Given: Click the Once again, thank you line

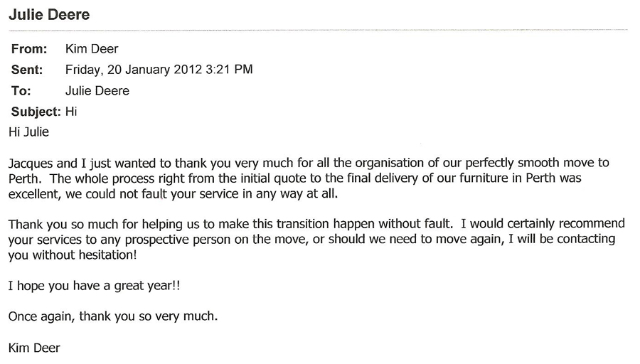Looking at the screenshot, I should click(113, 316).
